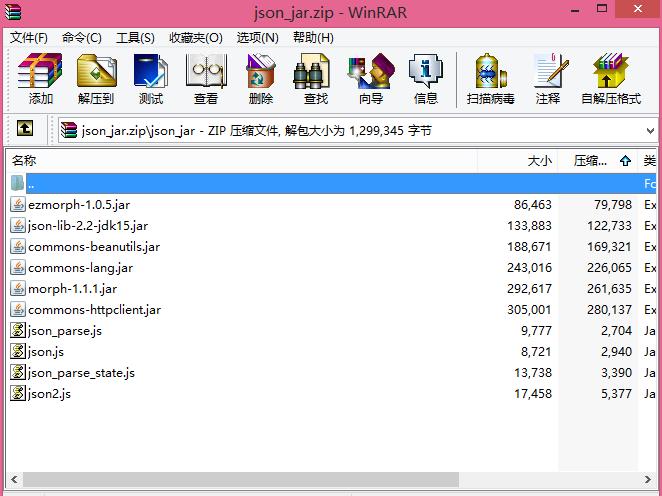Click size value 86,463
This screenshot has height=496, width=662.
532,205
